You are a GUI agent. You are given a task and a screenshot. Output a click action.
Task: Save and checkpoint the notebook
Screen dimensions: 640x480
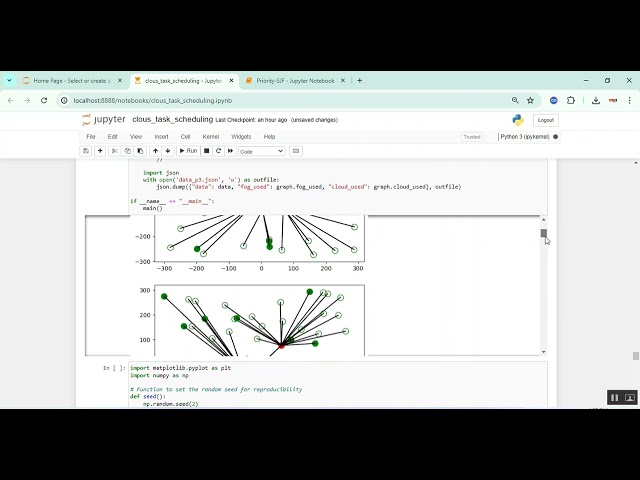pos(86,151)
